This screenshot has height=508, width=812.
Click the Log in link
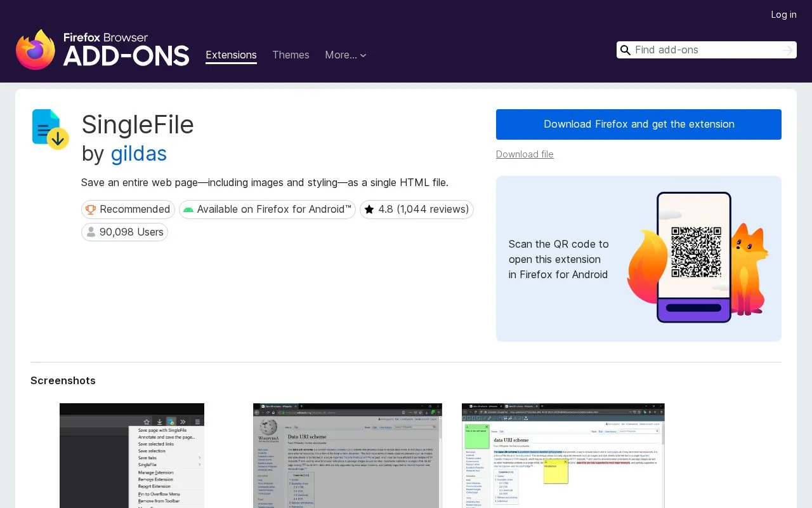783,15
